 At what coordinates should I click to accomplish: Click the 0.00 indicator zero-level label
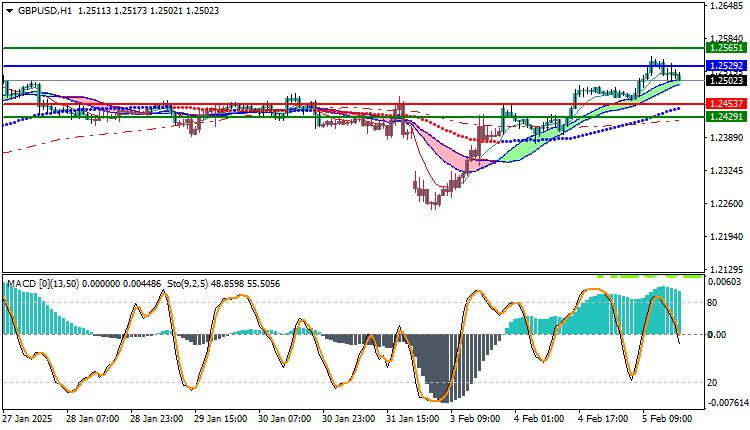(x=717, y=334)
